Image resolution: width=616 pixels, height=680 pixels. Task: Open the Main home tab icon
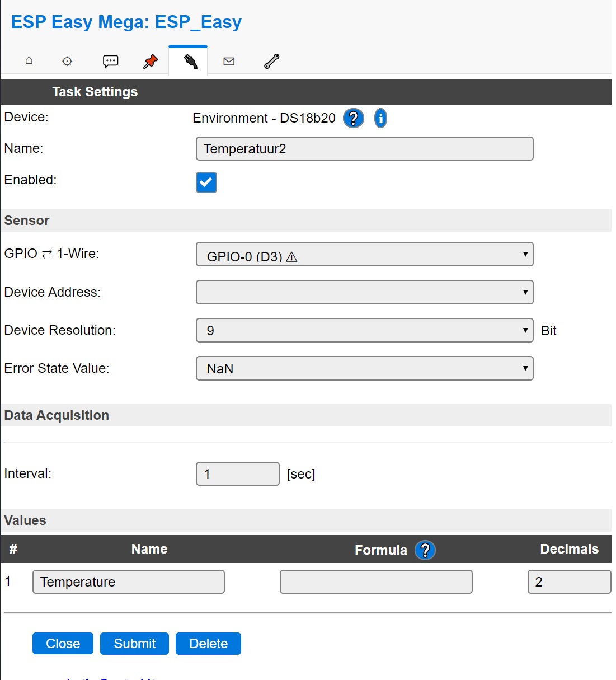click(29, 60)
